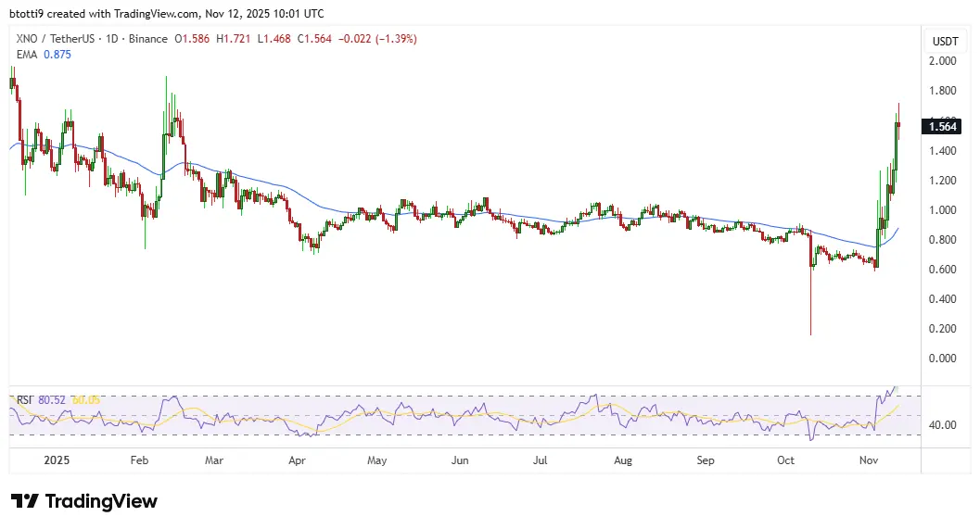Click the TradingView logo icon

click(x=25, y=501)
